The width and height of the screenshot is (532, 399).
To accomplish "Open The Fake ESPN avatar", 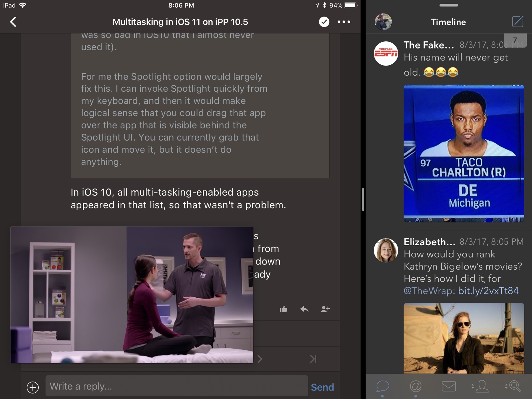I will pyautogui.click(x=386, y=53).
